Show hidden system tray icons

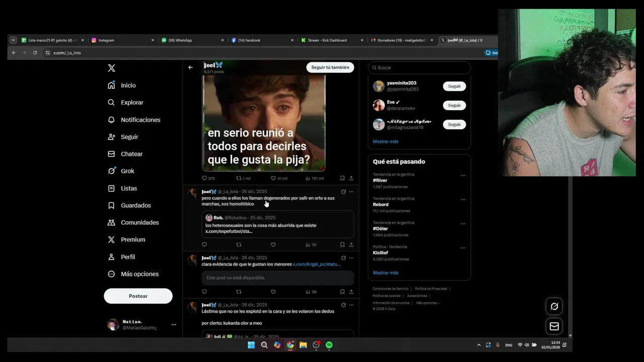click(478, 345)
